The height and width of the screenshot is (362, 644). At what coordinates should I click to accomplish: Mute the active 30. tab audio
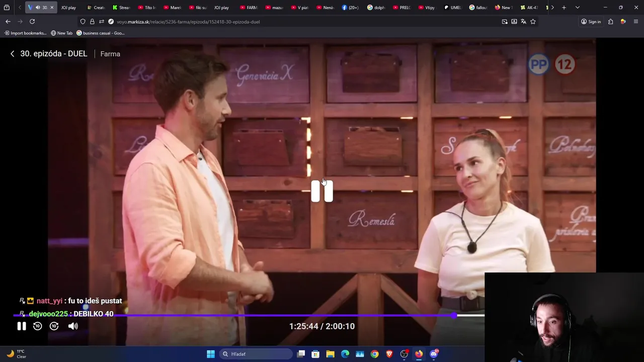[38, 8]
